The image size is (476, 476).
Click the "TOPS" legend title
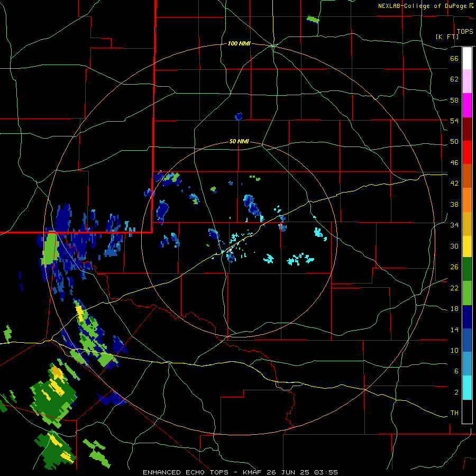pos(465,32)
